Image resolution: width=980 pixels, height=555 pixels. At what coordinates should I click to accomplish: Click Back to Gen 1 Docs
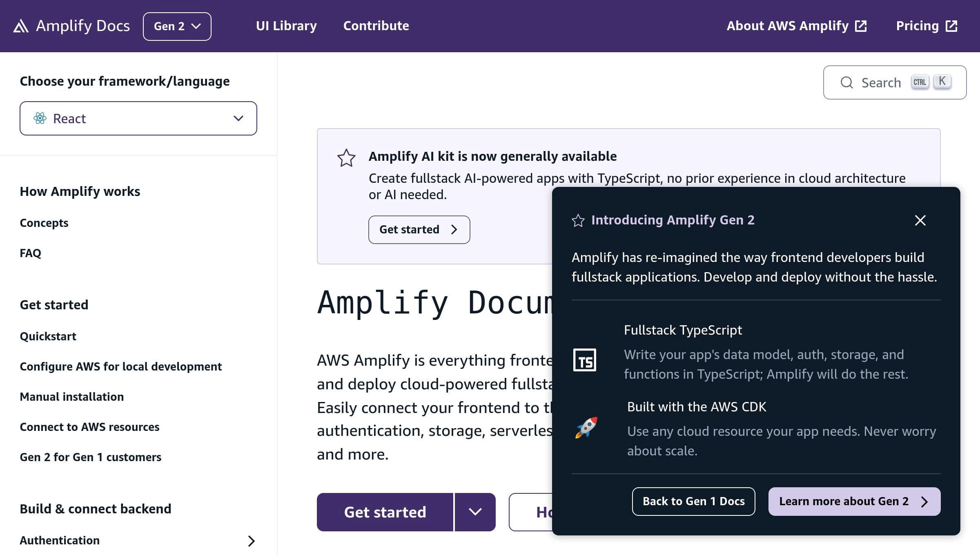(693, 501)
